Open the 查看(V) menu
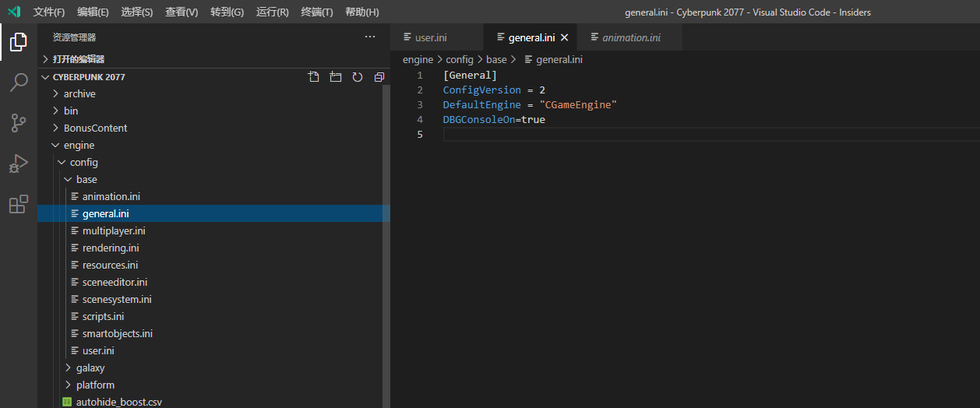 pyautogui.click(x=182, y=12)
